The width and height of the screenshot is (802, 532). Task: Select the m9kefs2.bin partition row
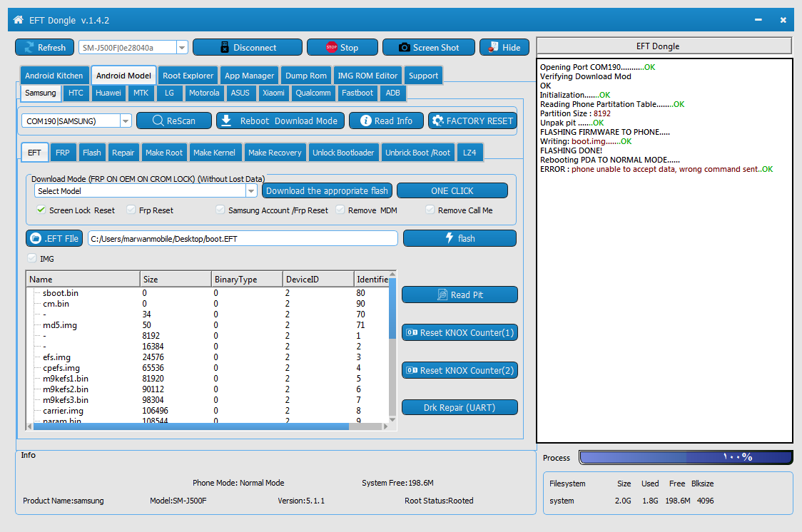(207, 389)
